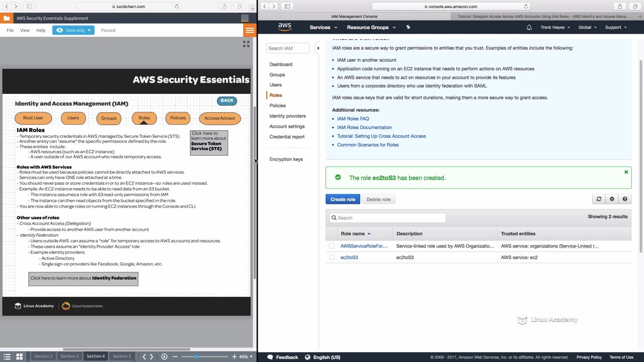Open Users in the IAM sidebar
The image size is (644, 362).
click(x=275, y=85)
